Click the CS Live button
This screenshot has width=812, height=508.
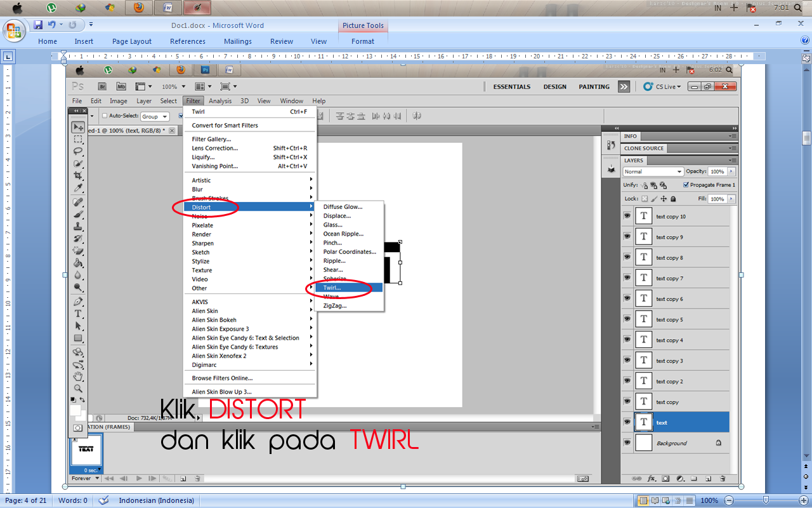[662, 86]
